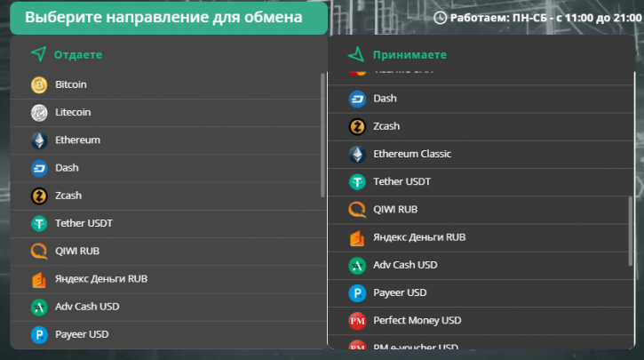Click the QIWI icon in Отдаете list
This screenshot has width=644, height=360.
pyautogui.click(x=39, y=251)
